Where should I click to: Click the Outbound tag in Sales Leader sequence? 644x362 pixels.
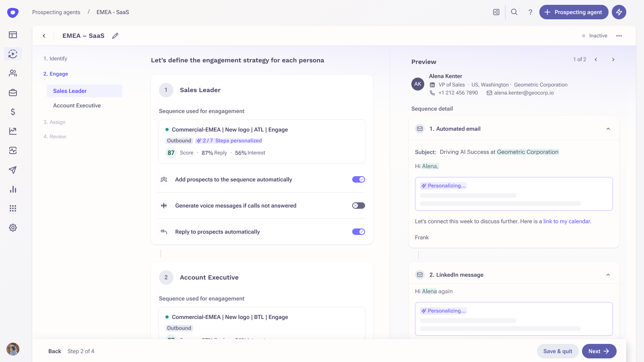pos(179,141)
